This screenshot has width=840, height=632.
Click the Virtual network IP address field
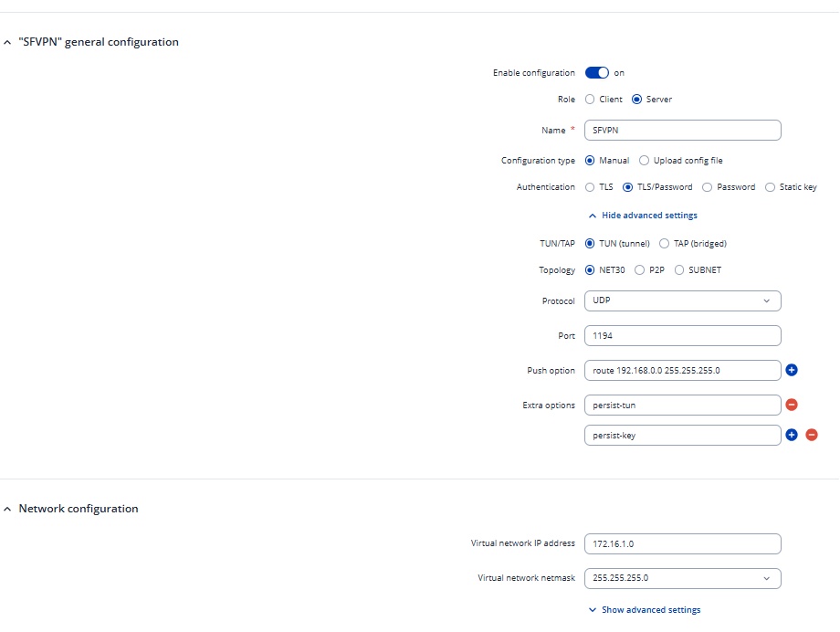coord(682,543)
